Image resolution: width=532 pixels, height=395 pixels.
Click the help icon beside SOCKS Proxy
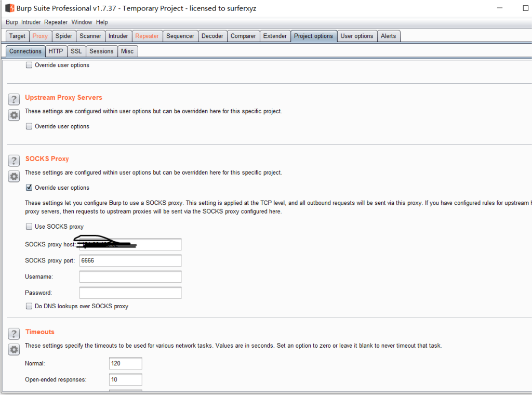[14, 161]
